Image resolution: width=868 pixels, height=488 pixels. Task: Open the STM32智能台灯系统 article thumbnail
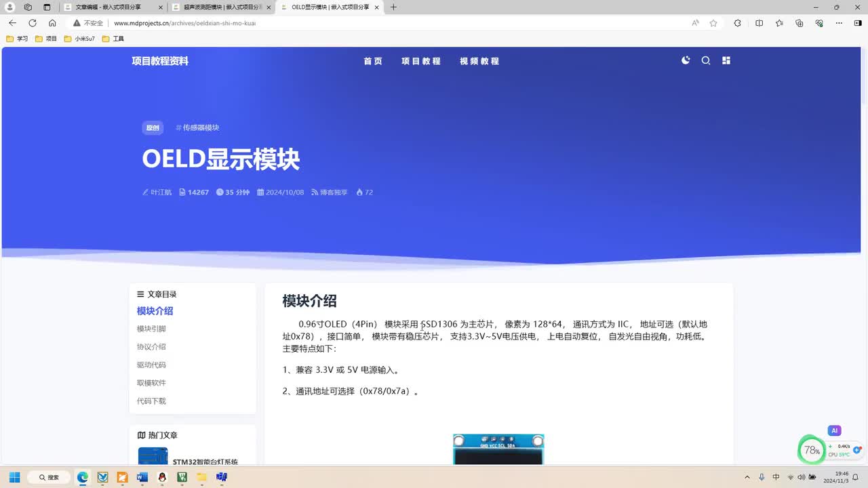153,456
